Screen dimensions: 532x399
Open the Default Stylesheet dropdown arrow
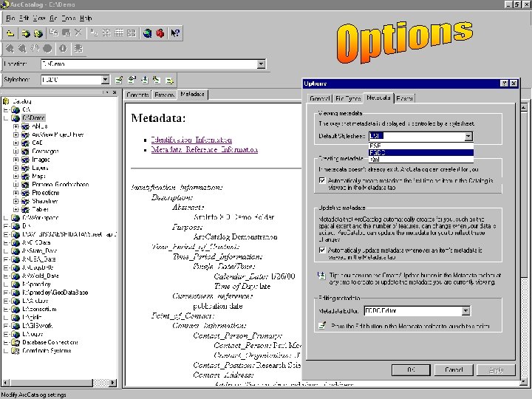pyautogui.click(x=468, y=137)
